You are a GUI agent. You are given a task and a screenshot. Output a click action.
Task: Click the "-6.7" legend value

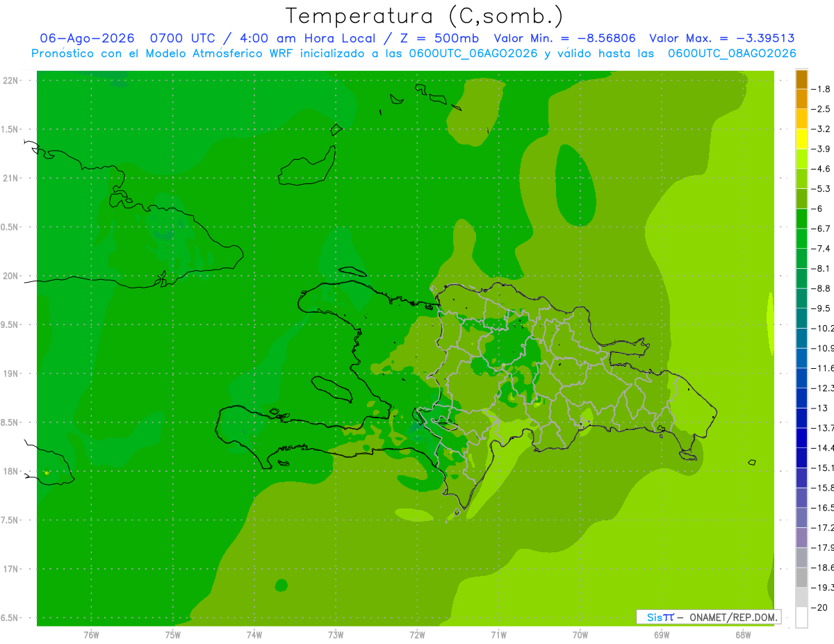pyautogui.click(x=821, y=229)
